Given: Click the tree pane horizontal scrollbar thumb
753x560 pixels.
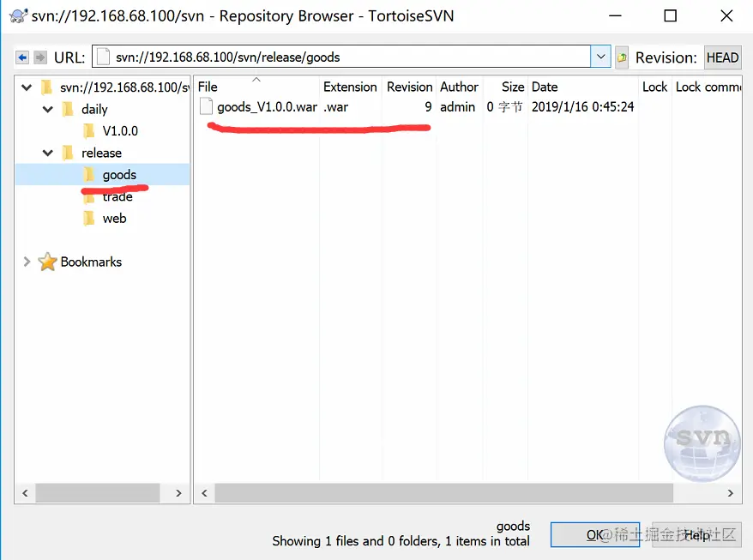Looking at the screenshot, I should pyautogui.click(x=98, y=493).
